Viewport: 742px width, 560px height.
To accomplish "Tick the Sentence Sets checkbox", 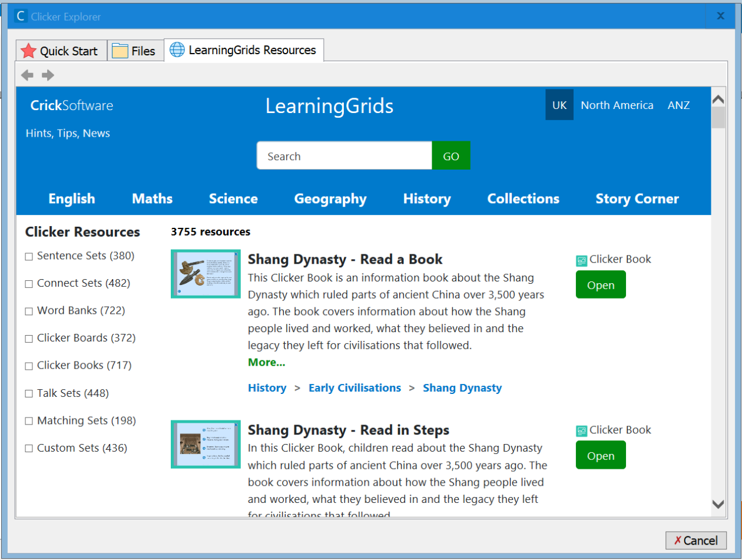I will [29, 256].
